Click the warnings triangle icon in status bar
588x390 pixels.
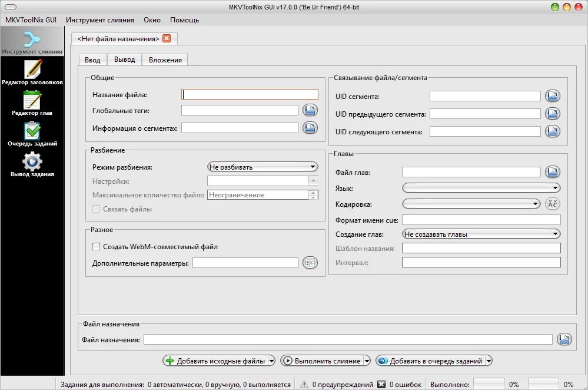pos(304,384)
